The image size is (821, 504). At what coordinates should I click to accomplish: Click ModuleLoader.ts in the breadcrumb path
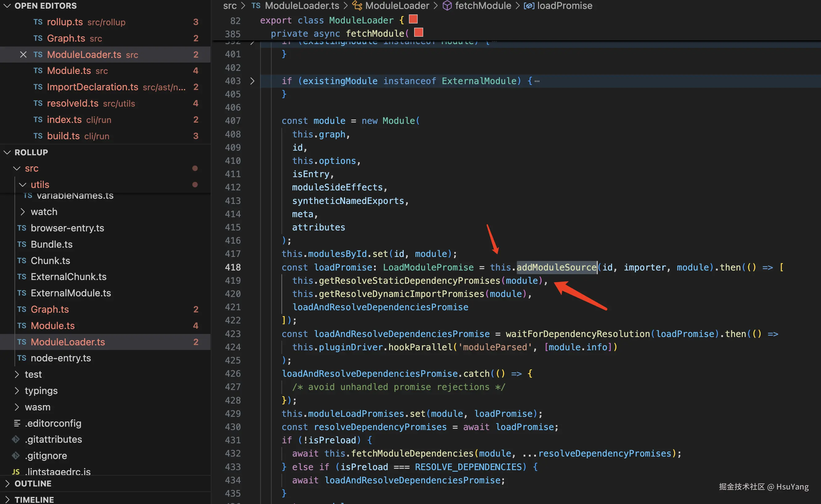pos(302,6)
